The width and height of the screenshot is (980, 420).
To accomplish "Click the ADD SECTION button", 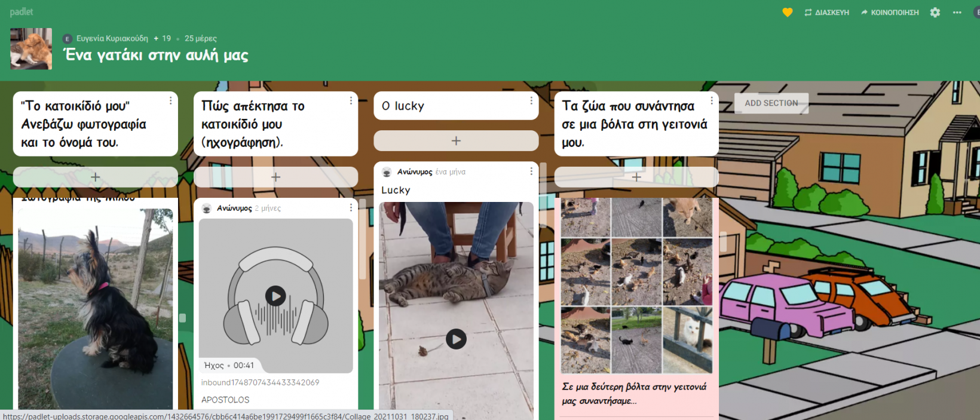I will [x=771, y=103].
